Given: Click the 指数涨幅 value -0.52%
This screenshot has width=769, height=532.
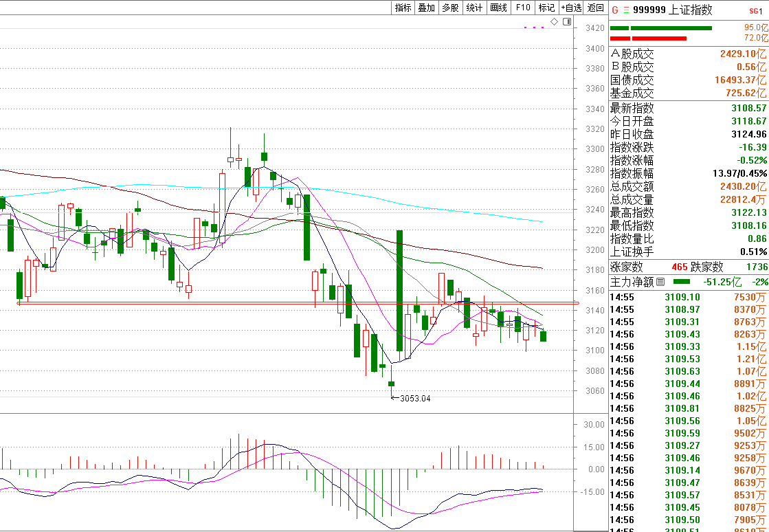Looking at the screenshot, I should click(x=752, y=160).
